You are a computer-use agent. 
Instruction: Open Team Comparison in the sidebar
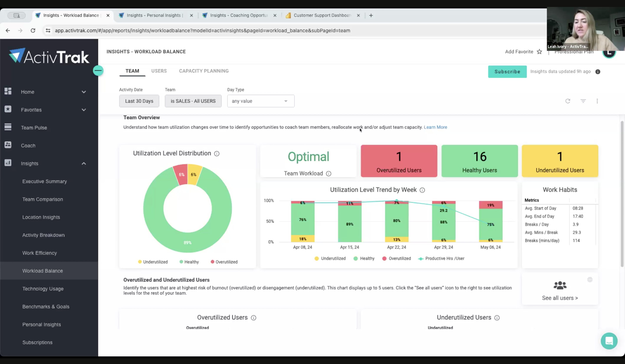point(43,199)
